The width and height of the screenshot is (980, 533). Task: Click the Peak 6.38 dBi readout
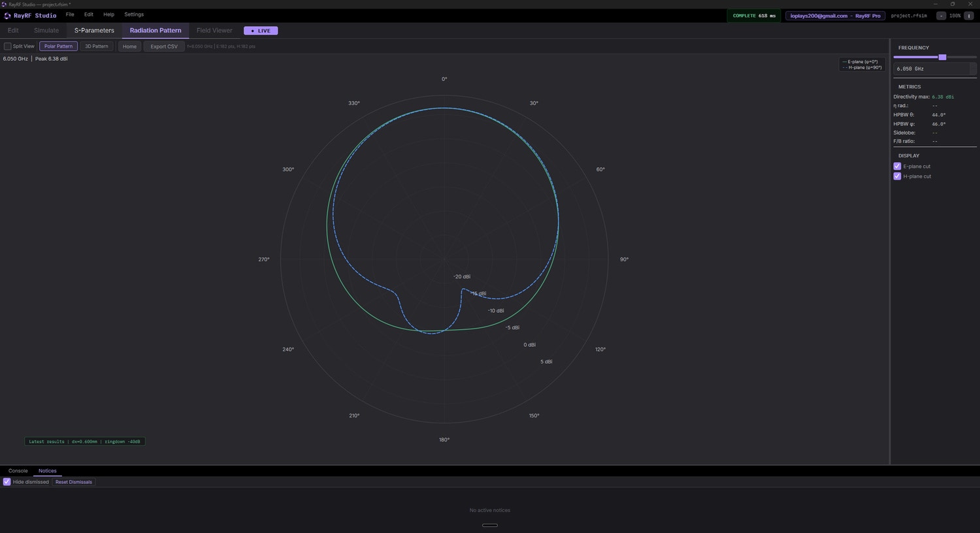[52, 59]
